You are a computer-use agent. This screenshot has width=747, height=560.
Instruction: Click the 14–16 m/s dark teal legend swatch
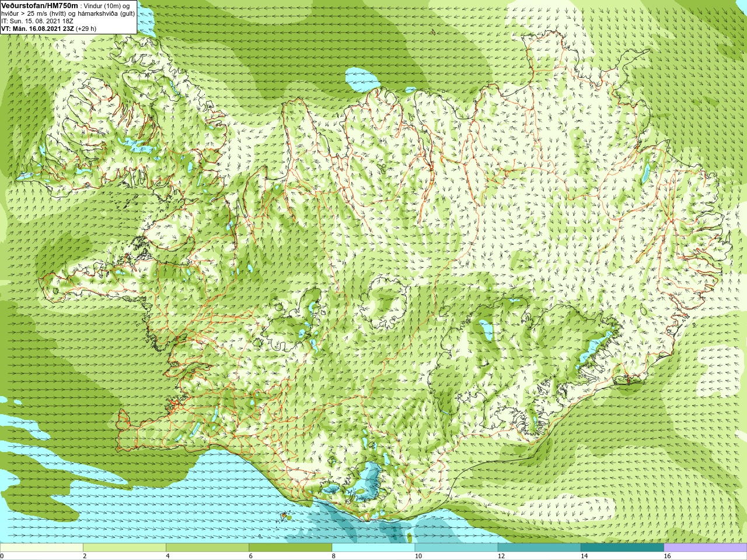(622, 548)
